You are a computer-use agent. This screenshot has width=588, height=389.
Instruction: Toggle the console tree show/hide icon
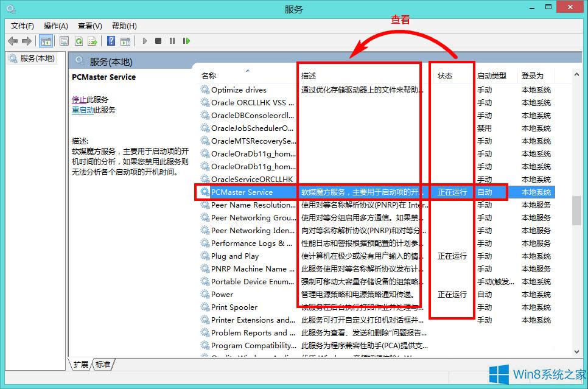click(46, 41)
